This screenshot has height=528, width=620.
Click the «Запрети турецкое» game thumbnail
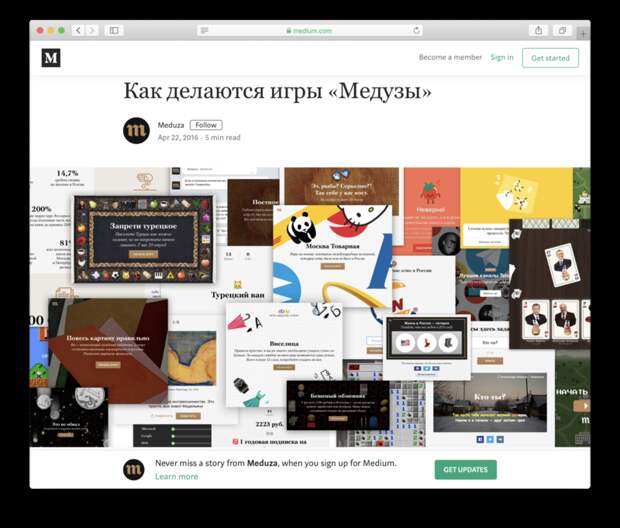(x=144, y=239)
